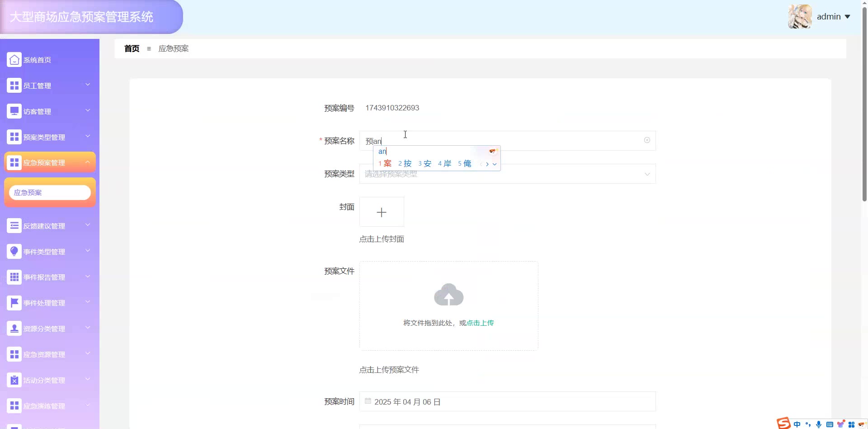The image size is (868, 429).
Task: Open the 预案类型 dropdown
Action: [507, 174]
